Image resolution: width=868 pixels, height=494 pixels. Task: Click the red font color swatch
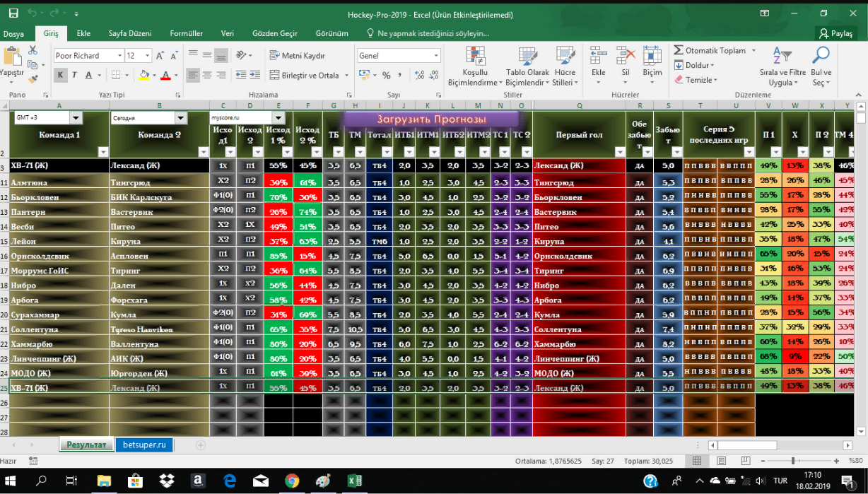coord(165,75)
